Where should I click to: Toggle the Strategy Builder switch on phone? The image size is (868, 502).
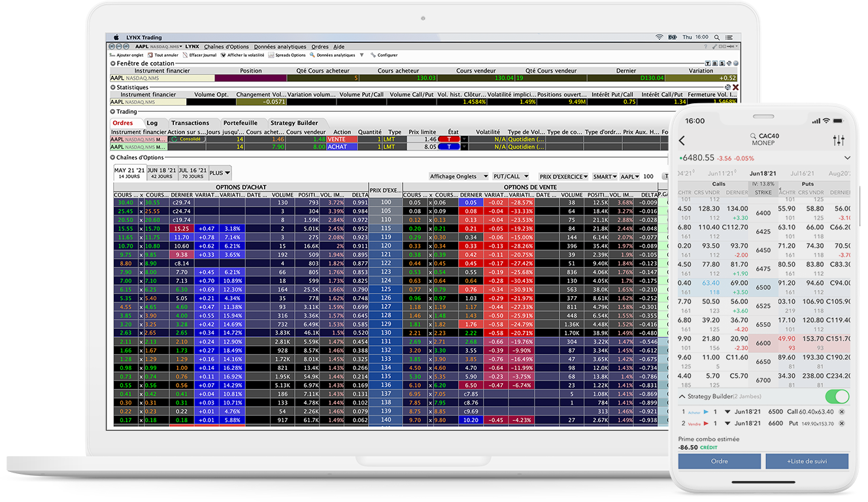[x=837, y=396]
